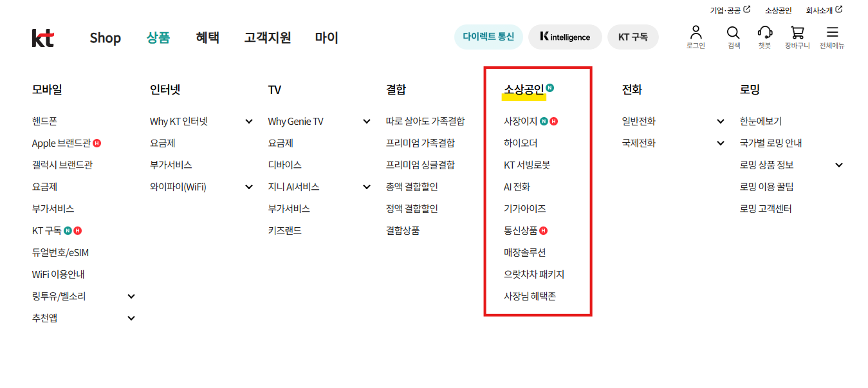
Task: Open the 결합 category heading
Action: click(396, 90)
